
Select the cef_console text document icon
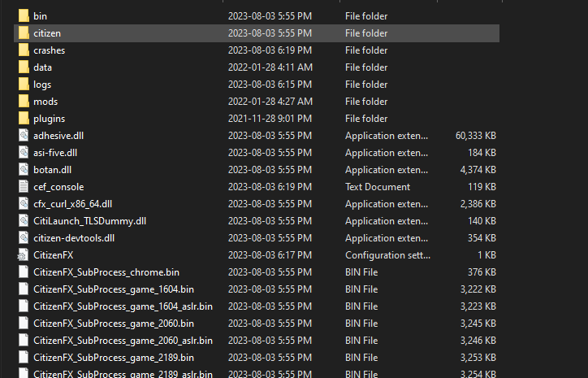(x=24, y=187)
